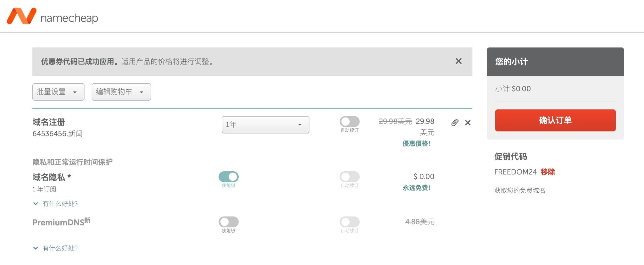The image size is (644, 265).
Task: Remove the FREEDOM24 promo code
Action: (x=548, y=172)
